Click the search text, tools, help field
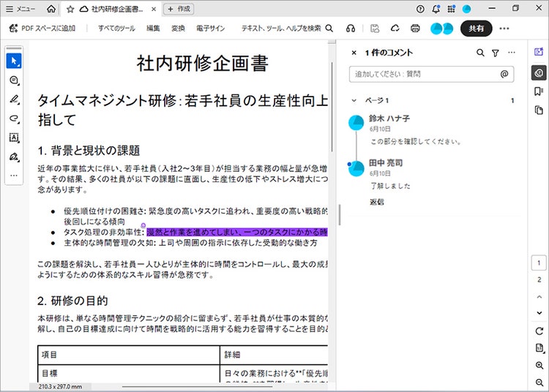 [287, 29]
